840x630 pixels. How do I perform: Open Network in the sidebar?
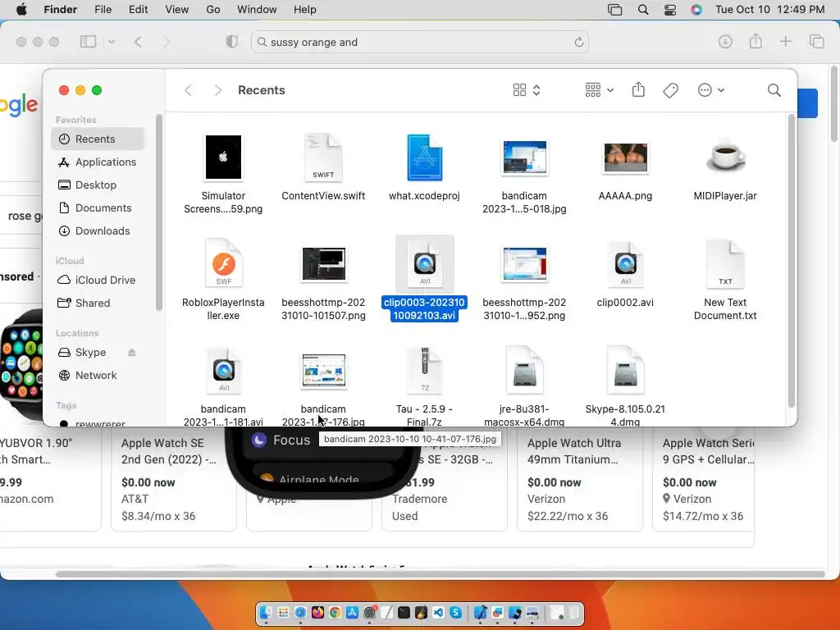[x=98, y=375]
